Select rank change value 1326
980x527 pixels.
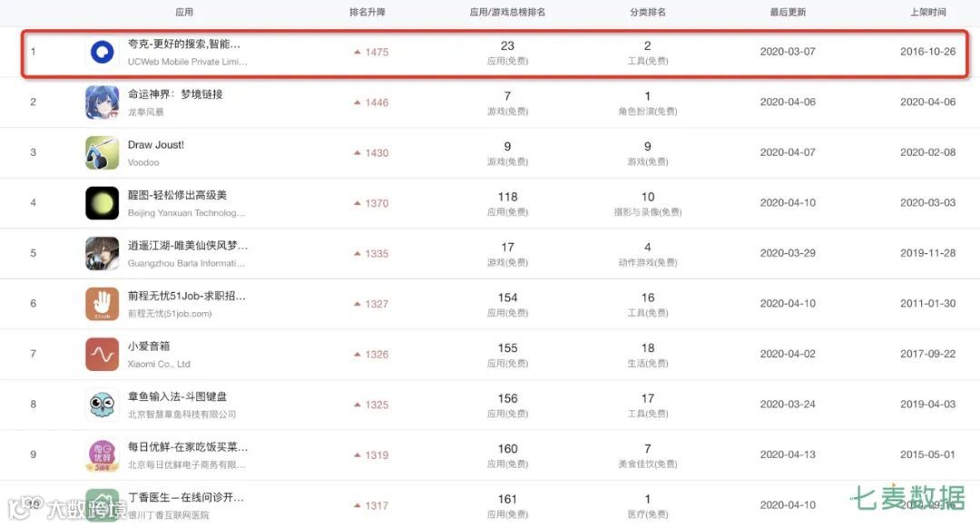pos(377,355)
